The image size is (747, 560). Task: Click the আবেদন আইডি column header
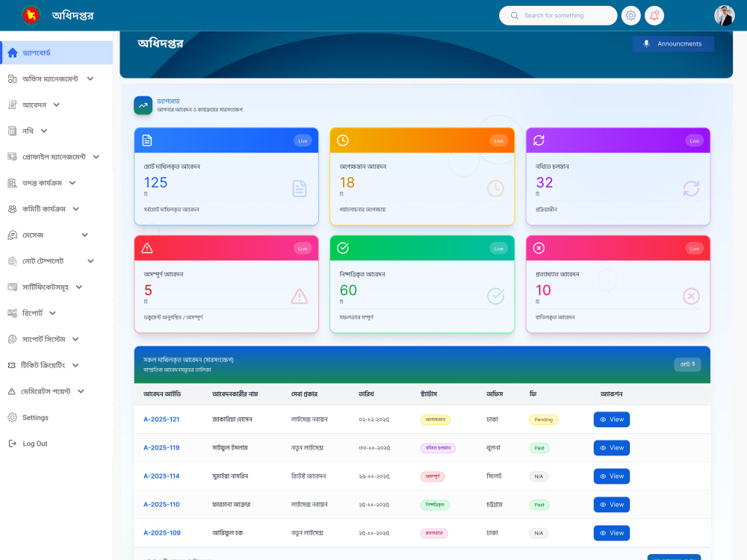point(162,393)
